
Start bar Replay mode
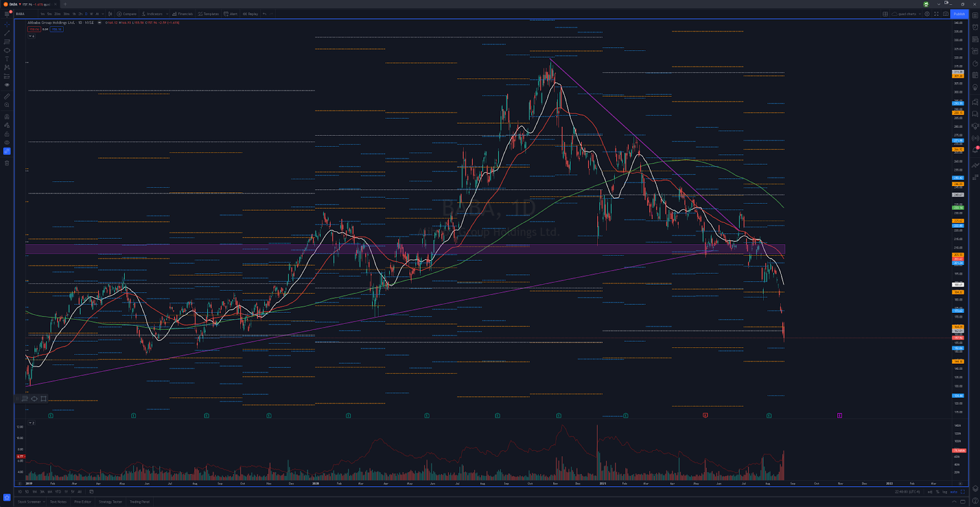(251, 14)
